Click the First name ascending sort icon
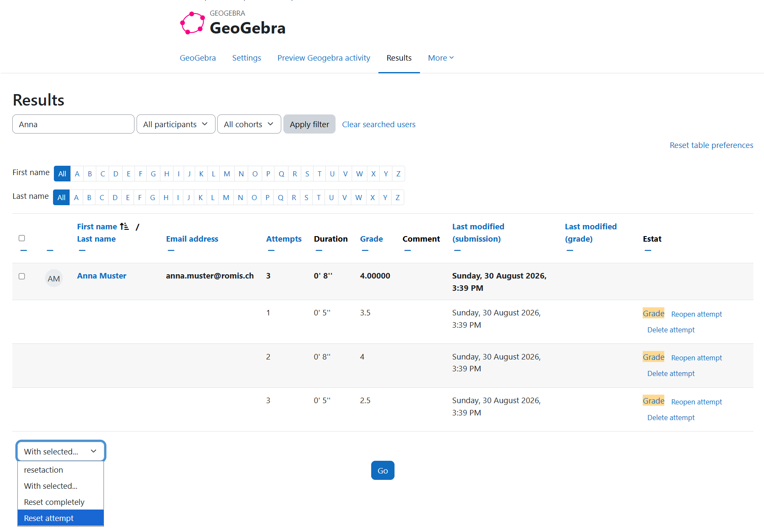 [124, 226]
